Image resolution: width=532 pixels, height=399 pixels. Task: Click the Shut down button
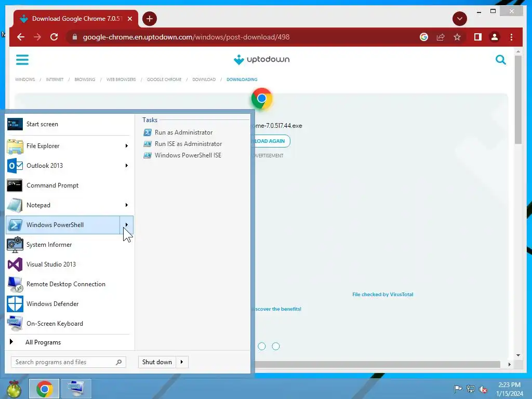(157, 362)
